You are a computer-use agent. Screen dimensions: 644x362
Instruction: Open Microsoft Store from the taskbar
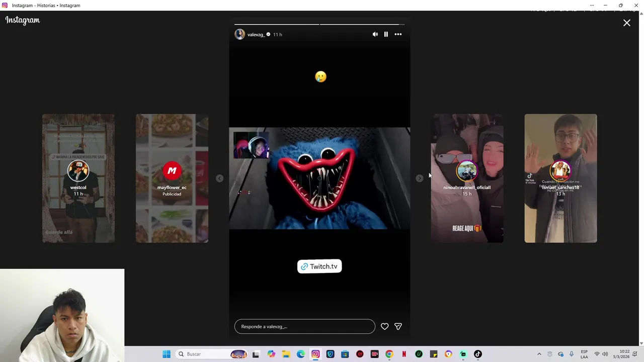[345, 354]
